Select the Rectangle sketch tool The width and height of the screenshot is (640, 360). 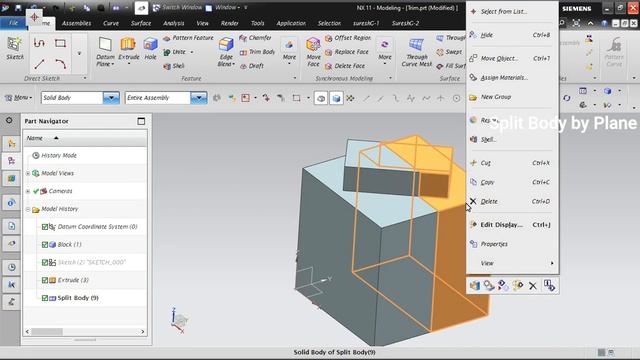(60, 43)
